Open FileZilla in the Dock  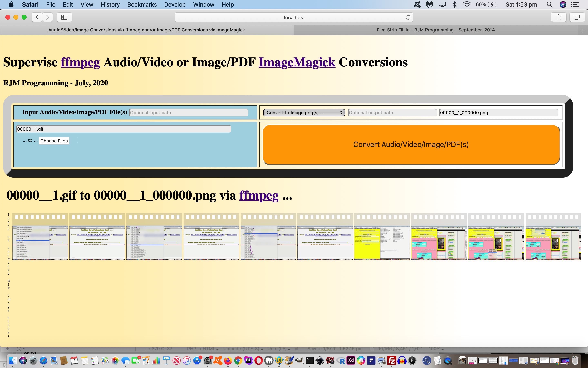[x=392, y=360]
